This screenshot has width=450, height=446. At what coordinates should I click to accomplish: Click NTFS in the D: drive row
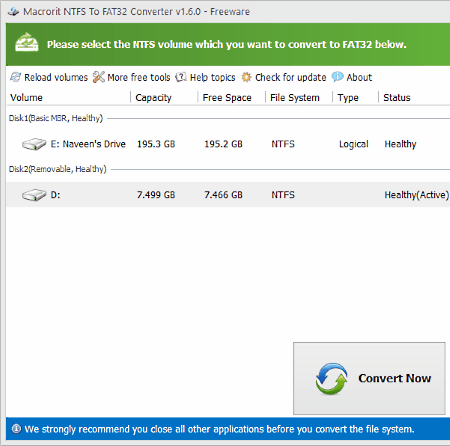click(x=283, y=195)
